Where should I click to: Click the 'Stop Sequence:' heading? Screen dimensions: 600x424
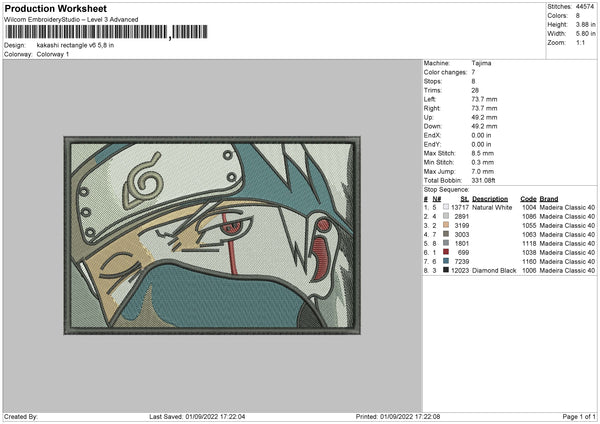click(446, 189)
